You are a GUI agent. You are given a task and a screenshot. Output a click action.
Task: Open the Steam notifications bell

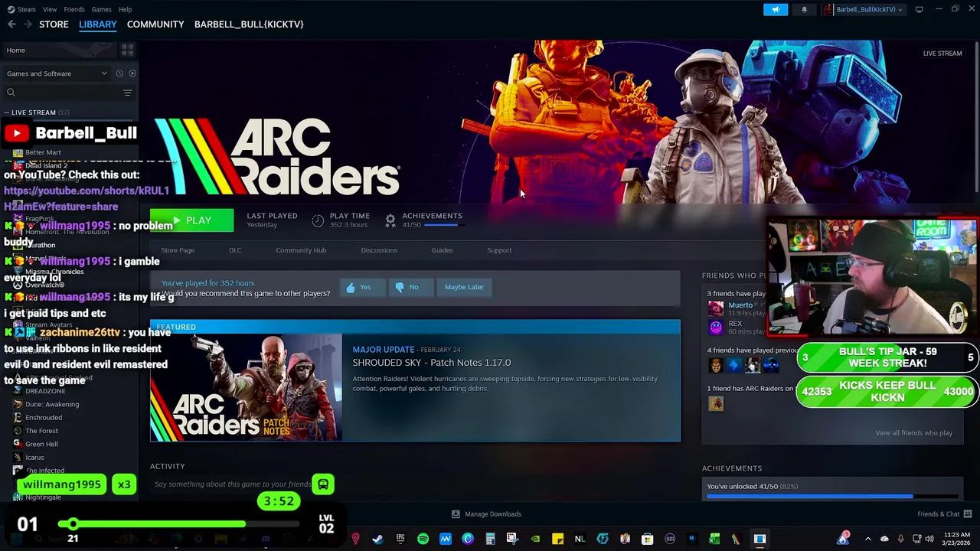click(x=804, y=9)
